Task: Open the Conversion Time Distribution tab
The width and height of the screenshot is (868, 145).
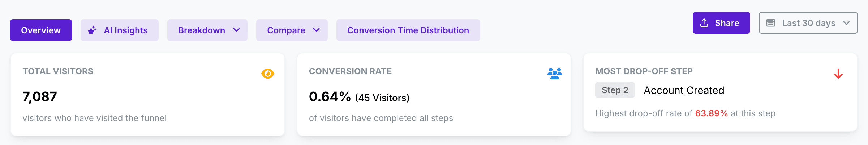Action: [408, 30]
